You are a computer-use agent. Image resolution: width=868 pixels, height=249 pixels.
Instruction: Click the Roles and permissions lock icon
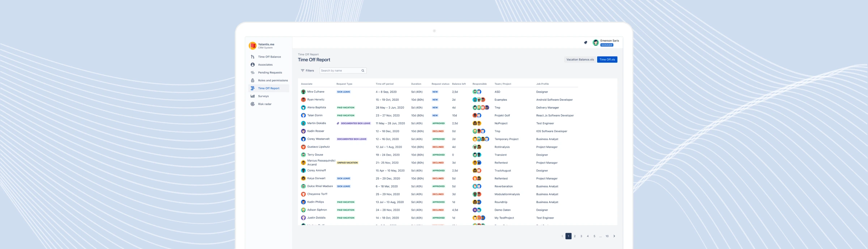click(x=252, y=80)
